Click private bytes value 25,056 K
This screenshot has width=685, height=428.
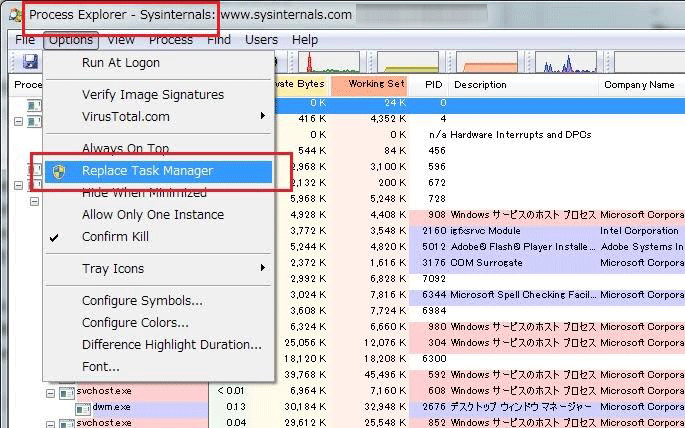click(304, 343)
